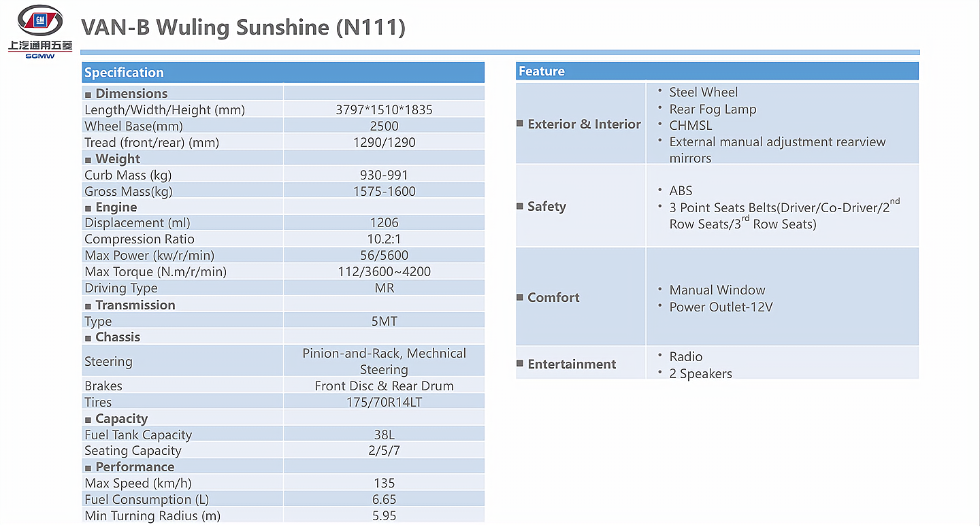This screenshot has height=527, width=980.
Task: Select the torque value 112/3600~4200
Action: click(x=385, y=271)
